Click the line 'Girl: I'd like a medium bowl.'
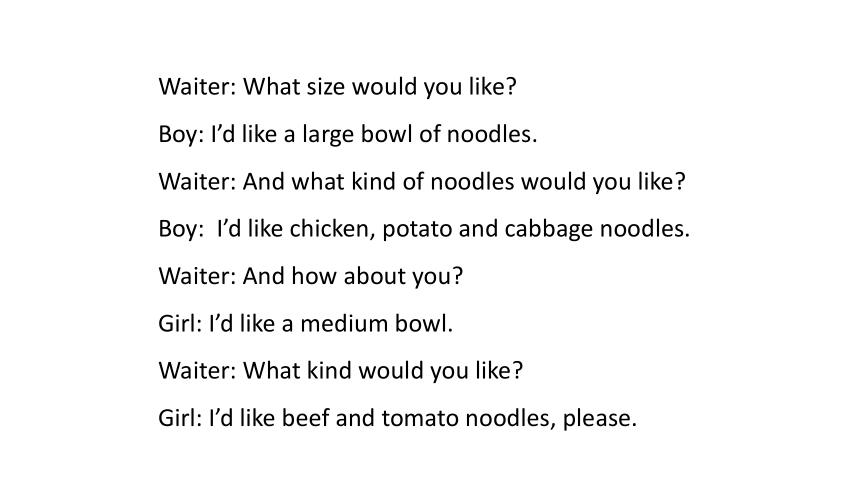The height and width of the screenshot is (484, 860). [305, 323]
